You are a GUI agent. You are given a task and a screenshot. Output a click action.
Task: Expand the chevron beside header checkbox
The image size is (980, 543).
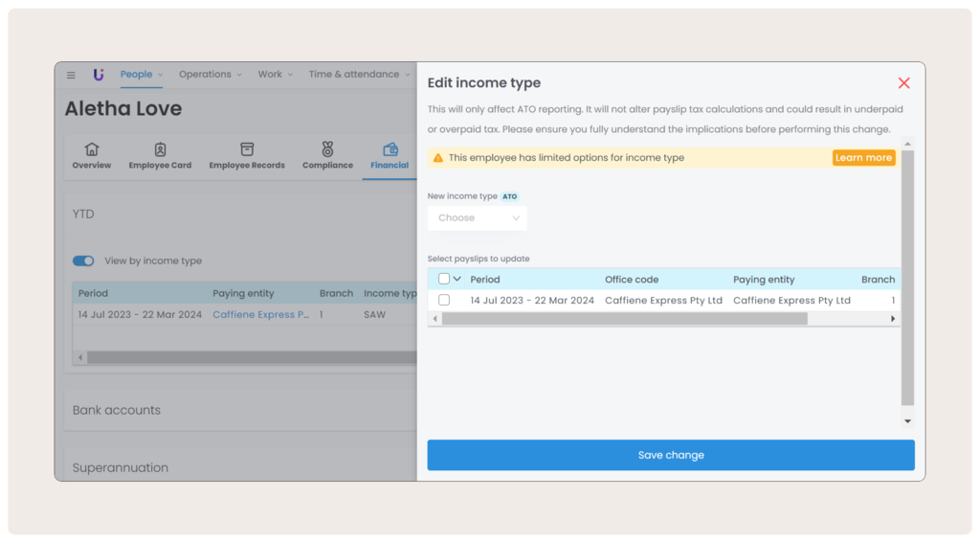457,280
